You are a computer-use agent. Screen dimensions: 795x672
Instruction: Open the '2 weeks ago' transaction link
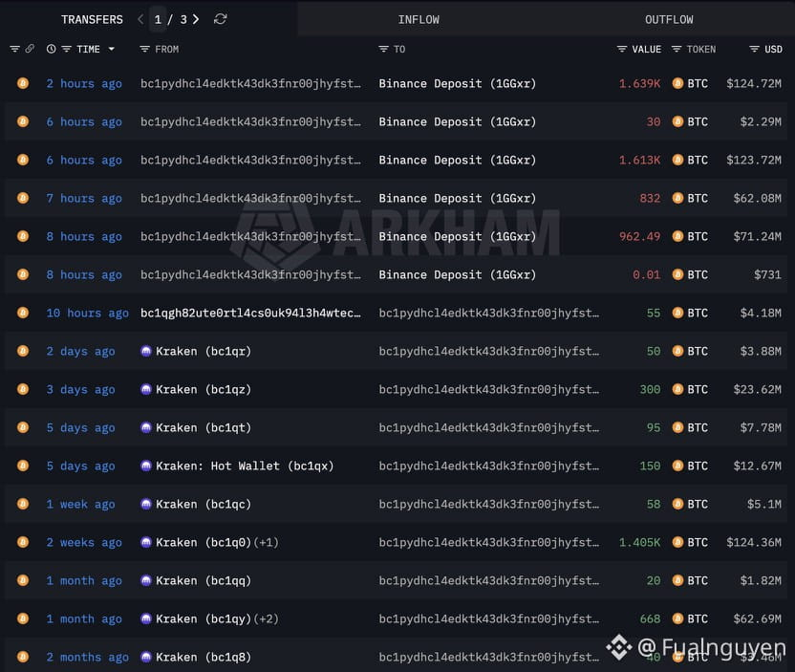click(x=84, y=542)
